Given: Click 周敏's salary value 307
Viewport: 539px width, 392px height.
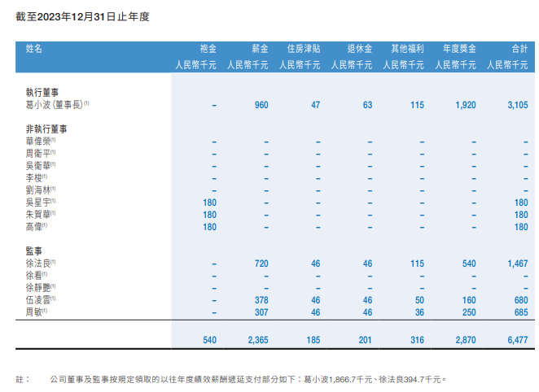Looking at the screenshot, I should [x=261, y=312].
